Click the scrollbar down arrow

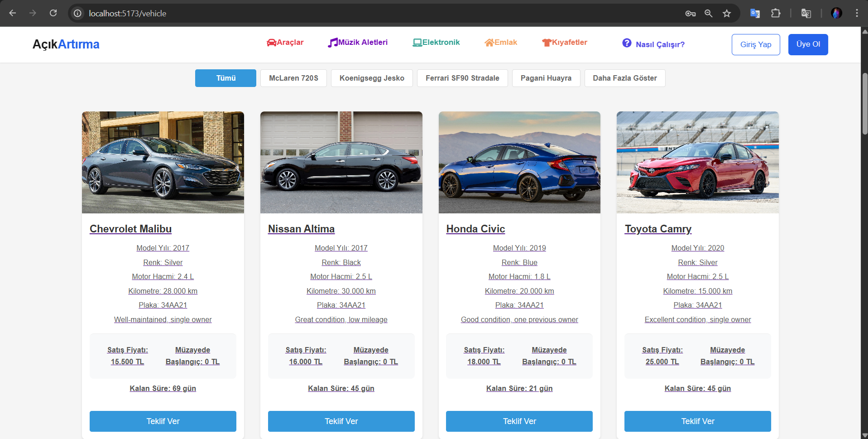[x=864, y=435]
